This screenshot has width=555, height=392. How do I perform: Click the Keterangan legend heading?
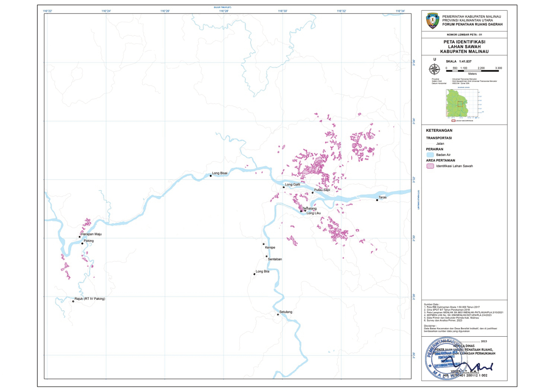point(439,131)
